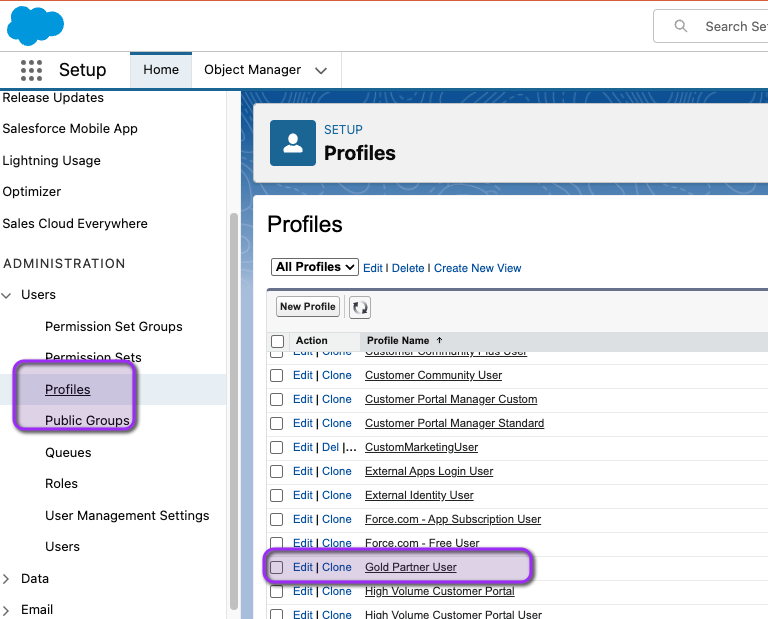Screen dimensions: 768x619
Task: Open the All Profiles view dropdown
Action: [x=314, y=267]
